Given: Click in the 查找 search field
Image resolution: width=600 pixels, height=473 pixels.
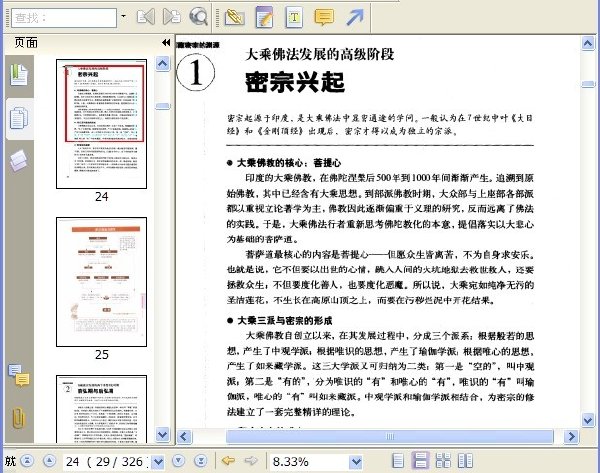Looking at the screenshot, I should coord(64,18).
